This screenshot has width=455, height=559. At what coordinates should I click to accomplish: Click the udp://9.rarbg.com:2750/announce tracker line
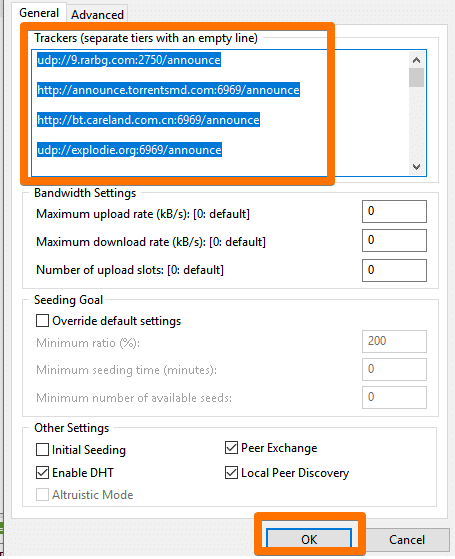pos(129,60)
